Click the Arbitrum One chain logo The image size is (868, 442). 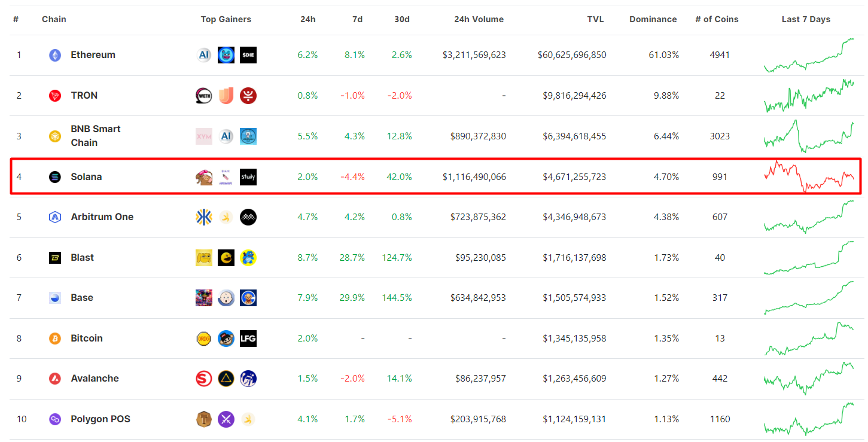tap(55, 217)
